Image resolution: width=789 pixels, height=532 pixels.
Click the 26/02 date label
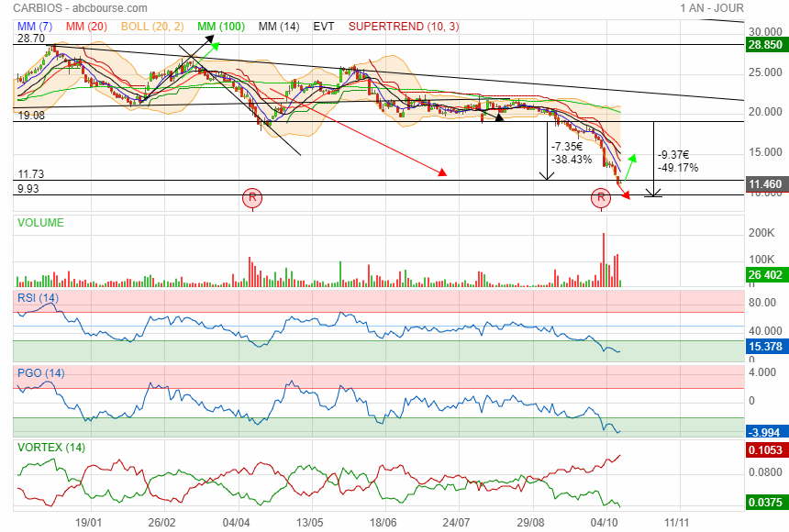[162, 523]
